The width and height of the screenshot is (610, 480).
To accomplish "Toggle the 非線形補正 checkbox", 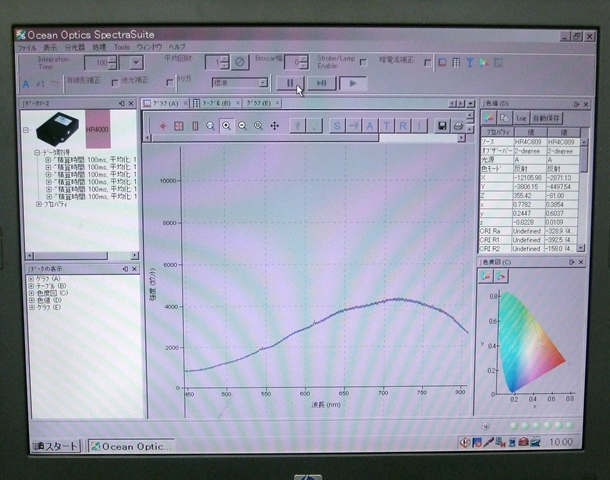I will coord(115,83).
